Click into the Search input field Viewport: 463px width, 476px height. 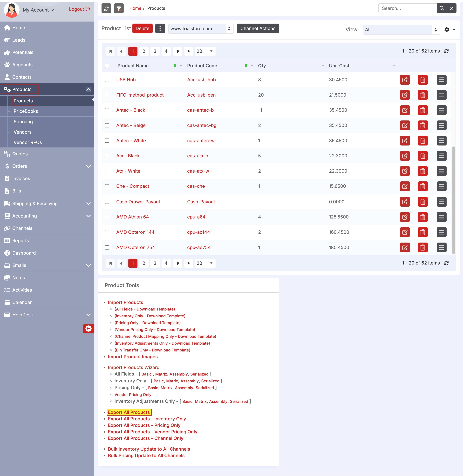tap(408, 8)
